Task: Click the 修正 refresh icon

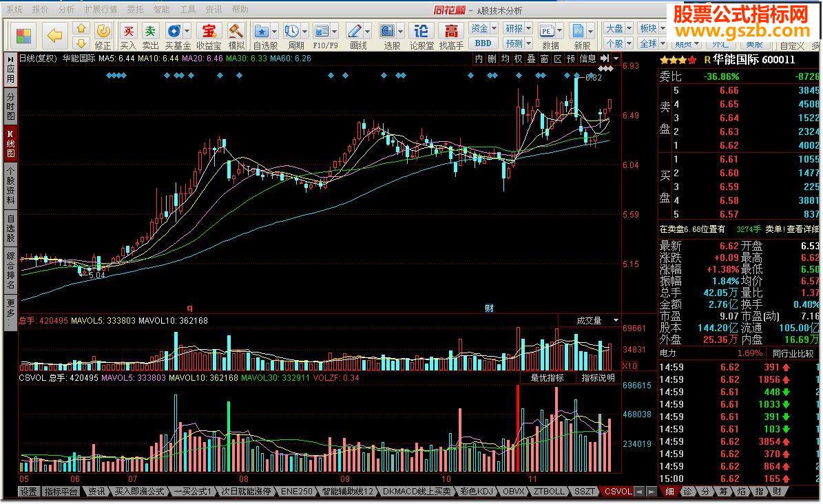Action: 103,30
